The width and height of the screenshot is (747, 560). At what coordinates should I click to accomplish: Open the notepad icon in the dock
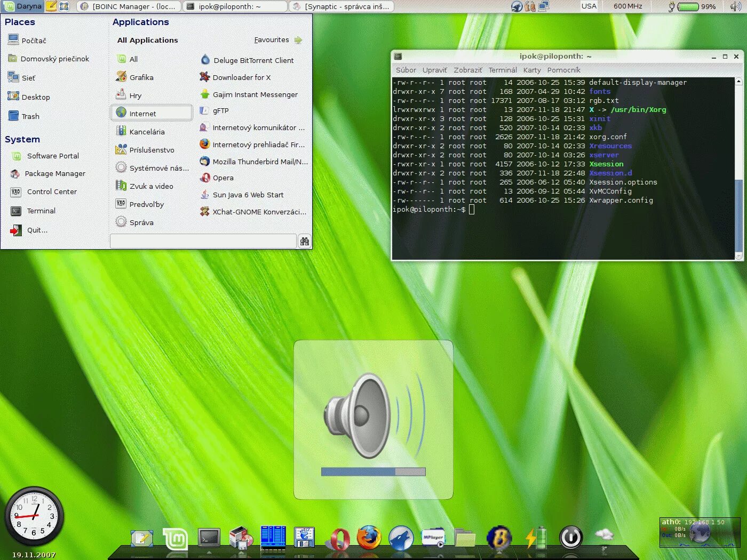click(142, 539)
